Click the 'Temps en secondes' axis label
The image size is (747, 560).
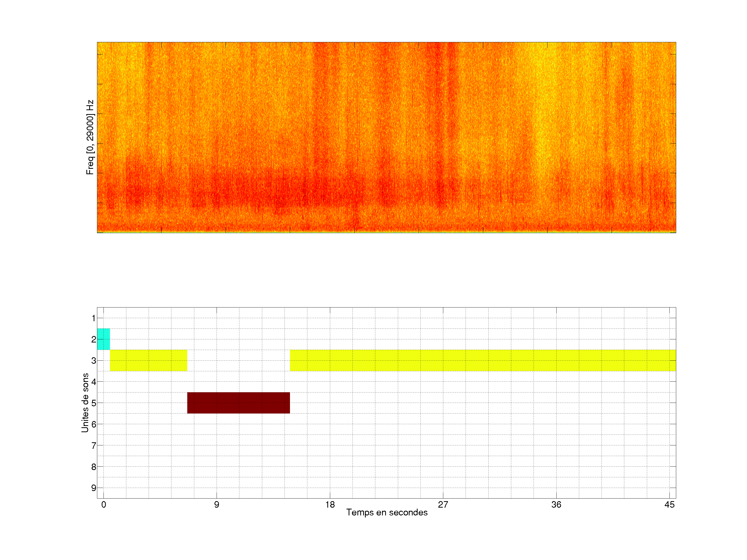[387, 512]
